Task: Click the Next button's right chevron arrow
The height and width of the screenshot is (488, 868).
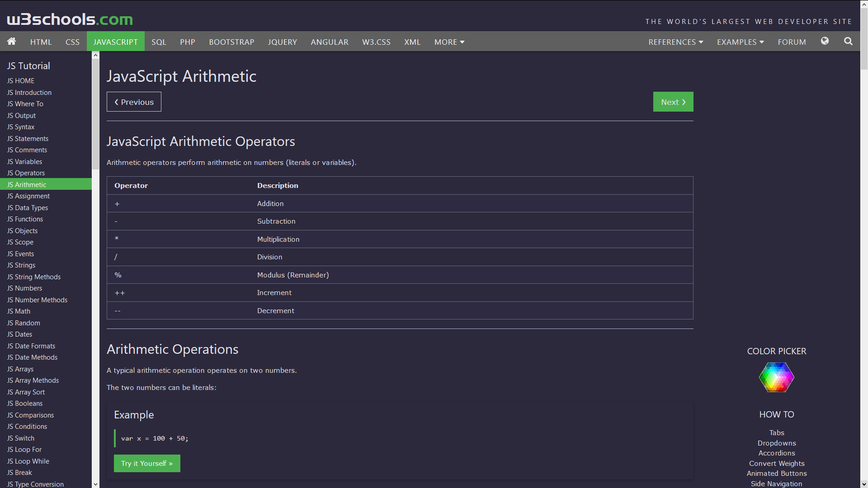Action: click(684, 102)
